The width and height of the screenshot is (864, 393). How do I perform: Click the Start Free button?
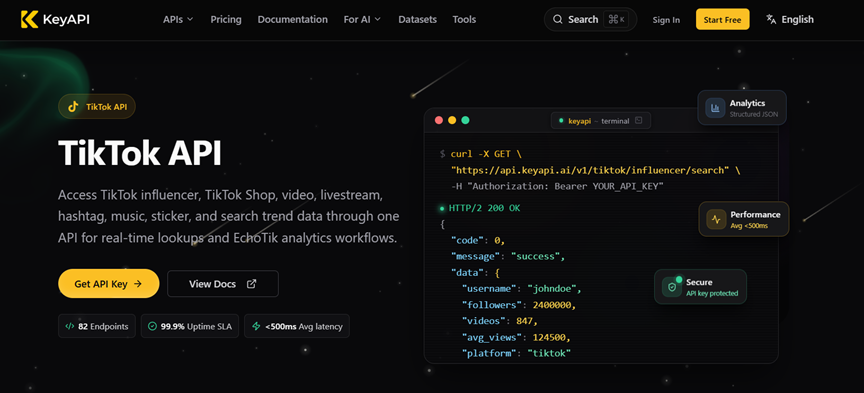722,19
